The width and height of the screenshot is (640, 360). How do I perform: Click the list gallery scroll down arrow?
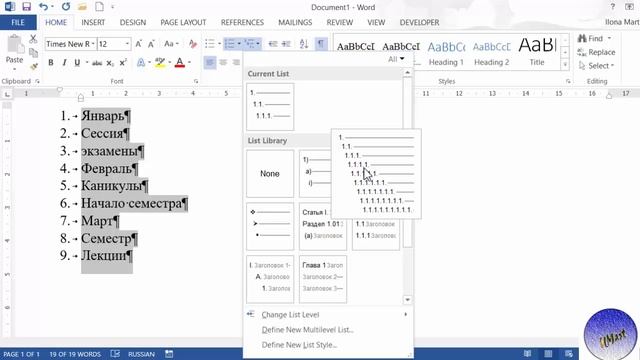pos(407,300)
